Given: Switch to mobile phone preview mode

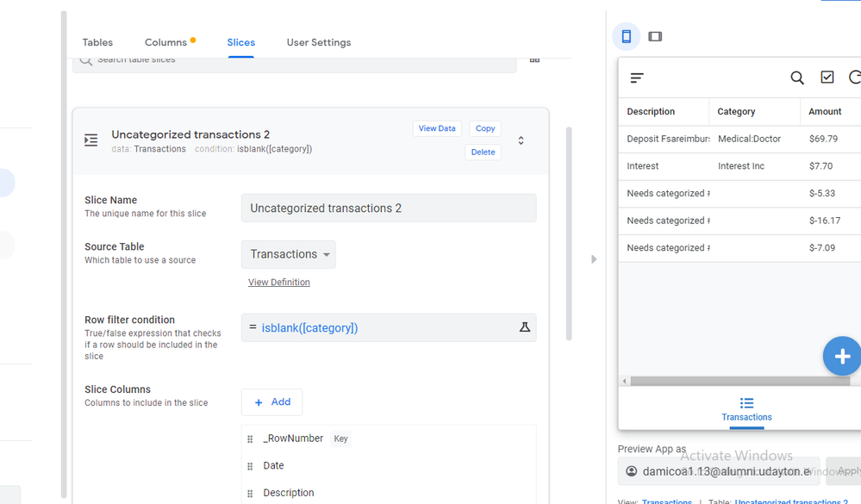Looking at the screenshot, I should pyautogui.click(x=626, y=37).
